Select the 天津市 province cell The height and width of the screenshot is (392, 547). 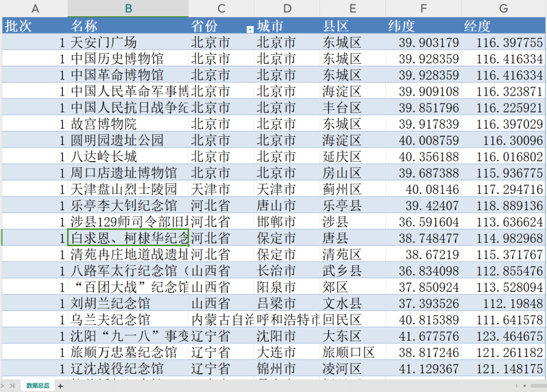pos(221,189)
